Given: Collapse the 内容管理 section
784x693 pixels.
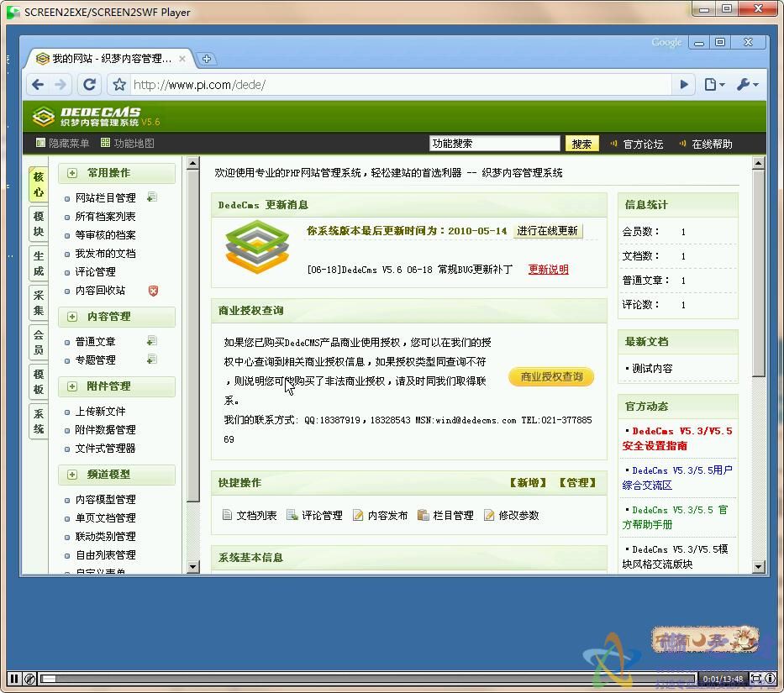Looking at the screenshot, I should point(72,317).
